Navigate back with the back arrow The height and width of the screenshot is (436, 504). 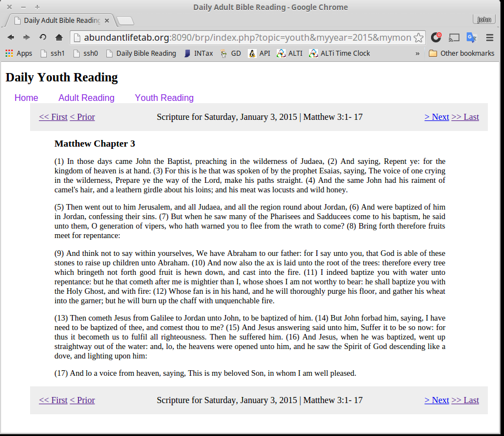pyautogui.click(x=11, y=37)
